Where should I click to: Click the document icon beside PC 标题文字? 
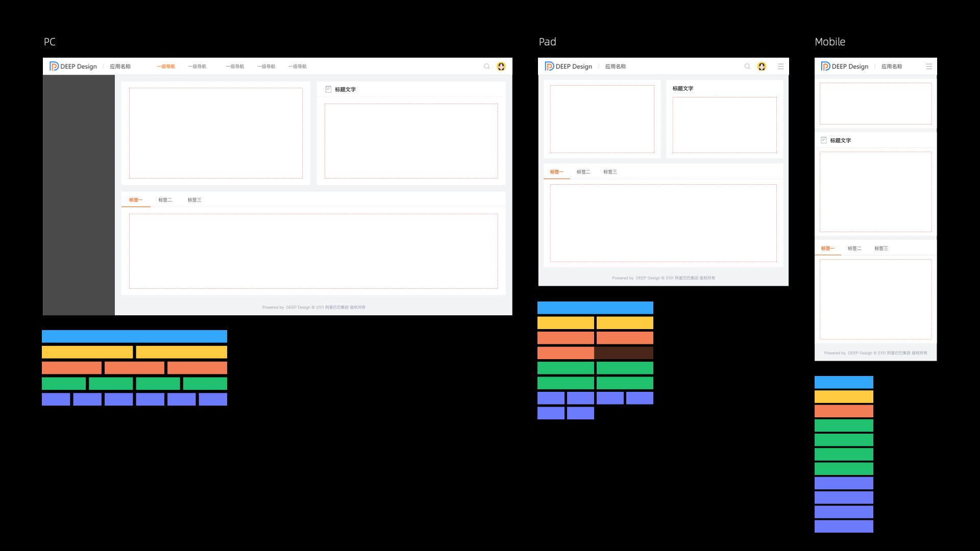(x=328, y=89)
